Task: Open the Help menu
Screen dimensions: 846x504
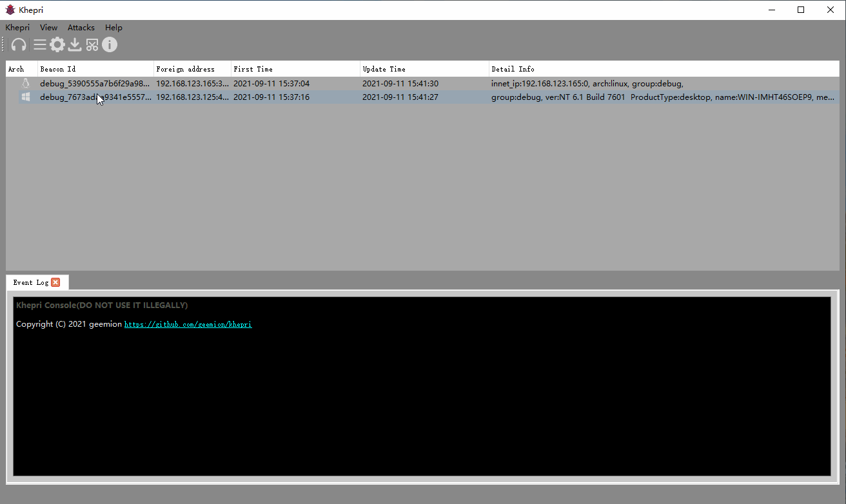Action: pyautogui.click(x=113, y=28)
